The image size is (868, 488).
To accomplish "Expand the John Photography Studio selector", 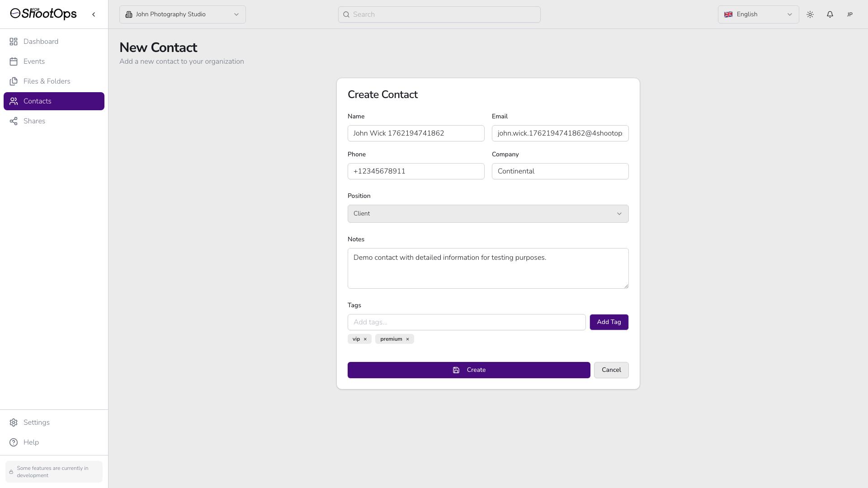I will point(182,14).
